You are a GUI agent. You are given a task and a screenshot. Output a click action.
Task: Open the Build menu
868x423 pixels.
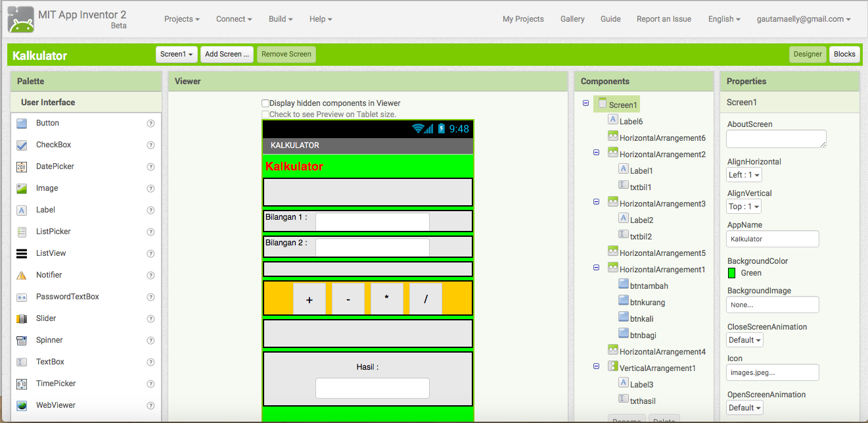(x=281, y=19)
